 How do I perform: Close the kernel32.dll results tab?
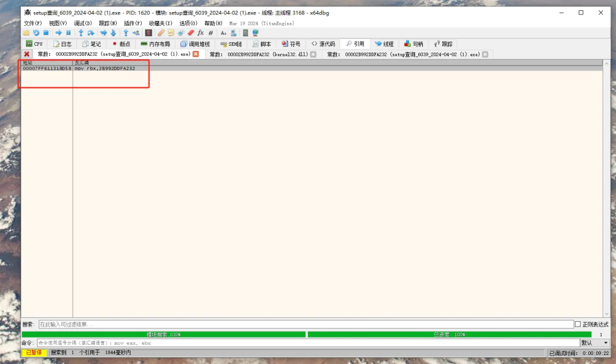tap(313, 54)
